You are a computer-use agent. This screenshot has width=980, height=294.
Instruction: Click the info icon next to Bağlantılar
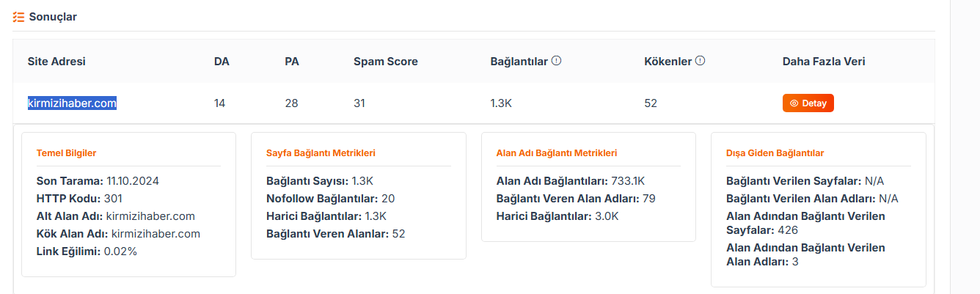[556, 61]
